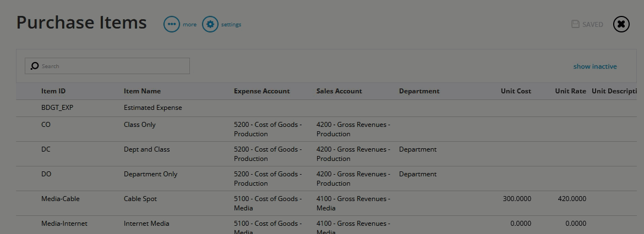Sort by Item ID column header

coord(53,91)
